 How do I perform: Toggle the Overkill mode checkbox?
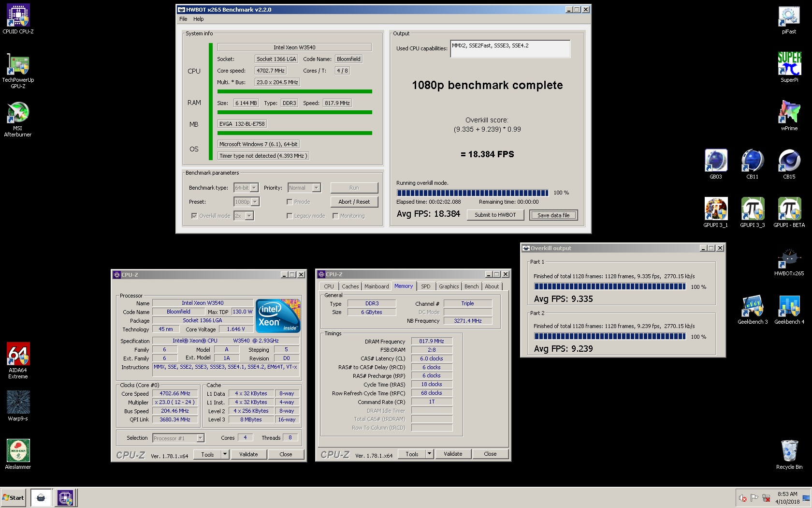(194, 216)
